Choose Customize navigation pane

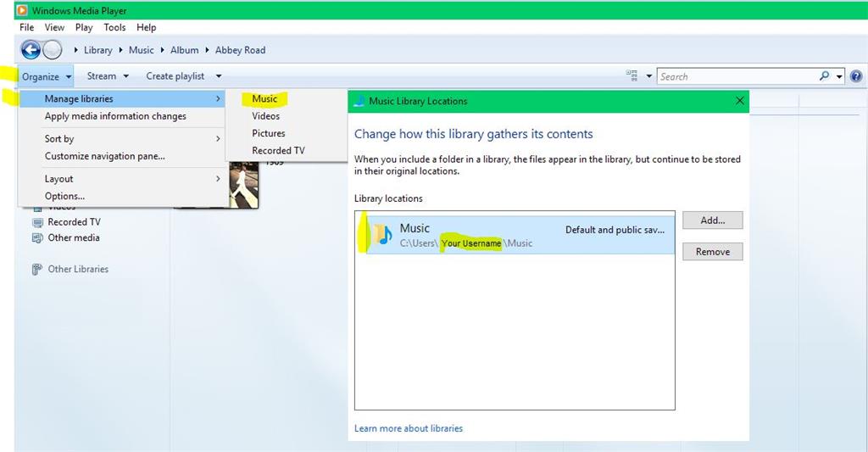point(122,156)
